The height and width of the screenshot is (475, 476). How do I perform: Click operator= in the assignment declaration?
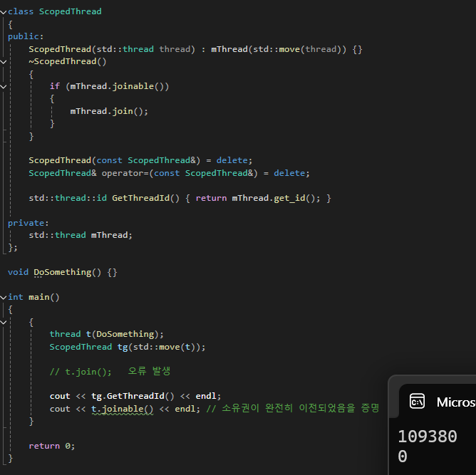125,173
